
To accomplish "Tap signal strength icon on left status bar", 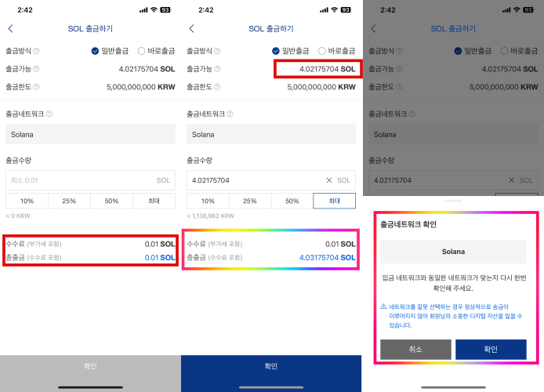I will (143, 10).
